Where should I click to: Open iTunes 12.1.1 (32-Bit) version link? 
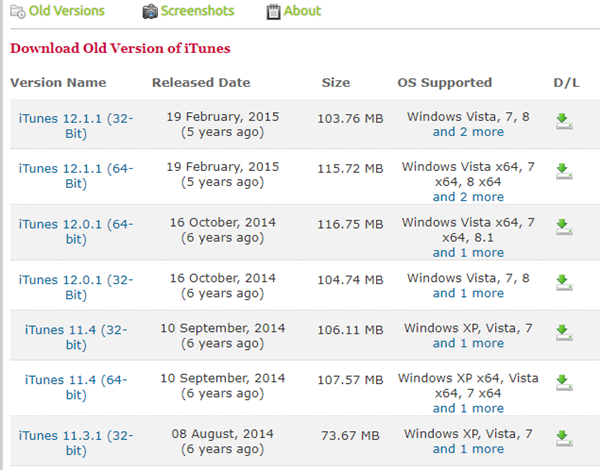pyautogui.click(x=76, y=126)
